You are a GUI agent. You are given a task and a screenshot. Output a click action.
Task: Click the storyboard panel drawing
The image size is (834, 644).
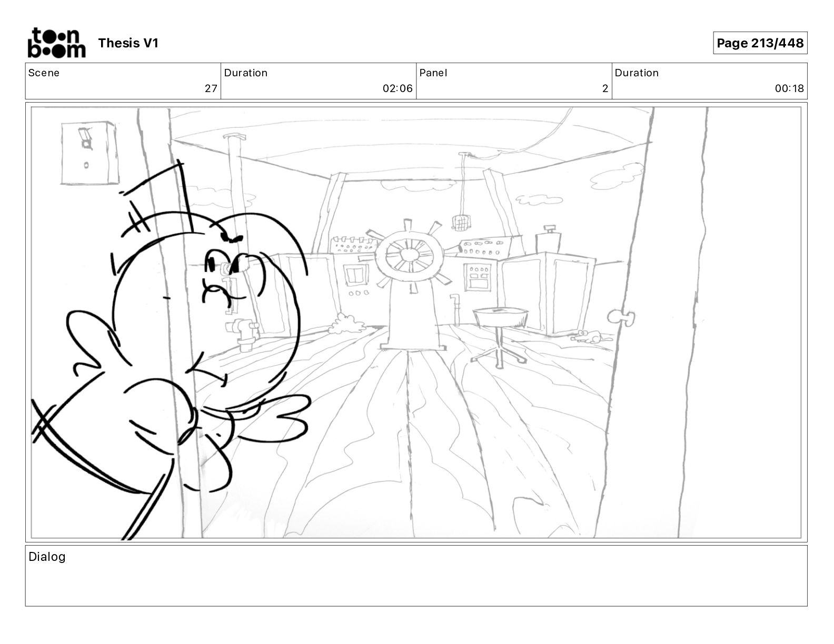pos(416,323)
